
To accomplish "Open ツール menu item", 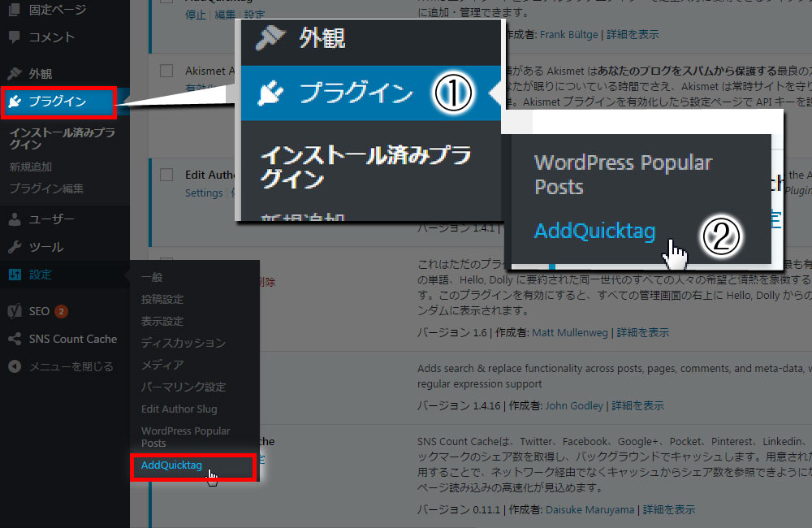I will 46,247.
